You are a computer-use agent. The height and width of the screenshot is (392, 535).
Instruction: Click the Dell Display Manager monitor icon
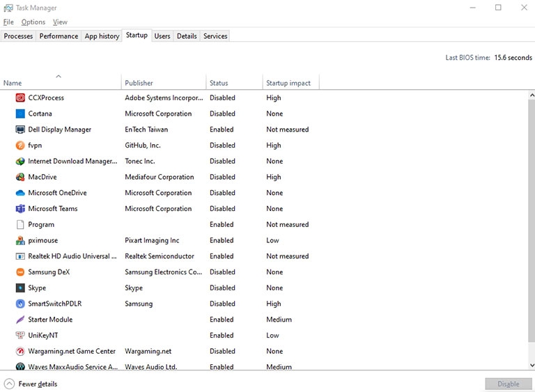point(20,130)
